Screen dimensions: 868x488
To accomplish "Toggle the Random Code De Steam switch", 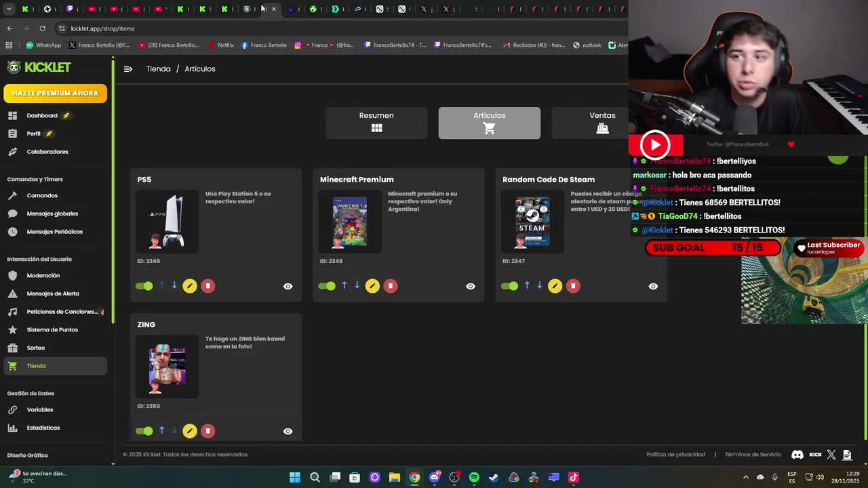I will 509,286.
